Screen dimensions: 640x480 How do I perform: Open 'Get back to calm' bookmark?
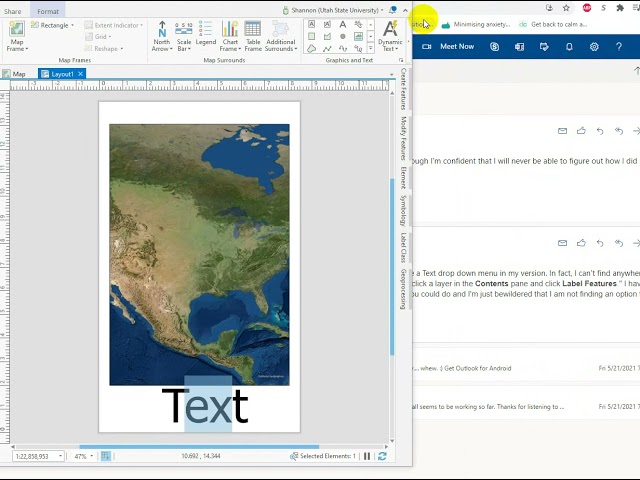click(x=553, y=24)
